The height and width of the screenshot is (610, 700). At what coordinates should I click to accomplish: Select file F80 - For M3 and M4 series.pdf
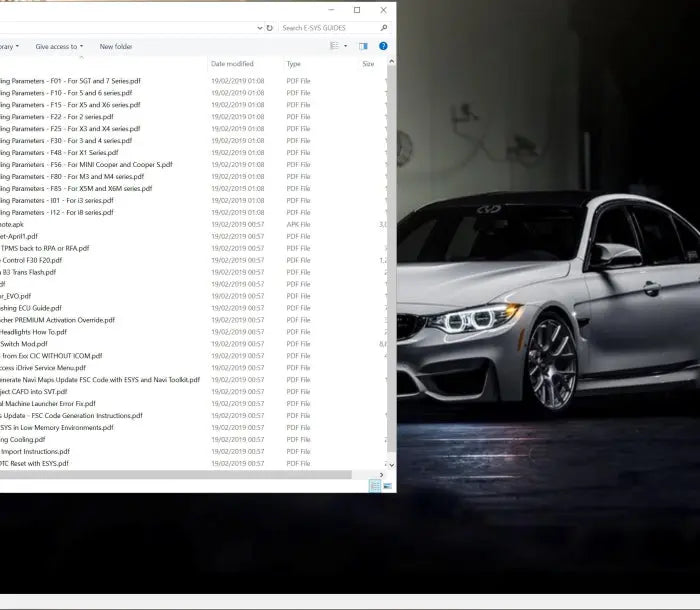click(72, 176)
